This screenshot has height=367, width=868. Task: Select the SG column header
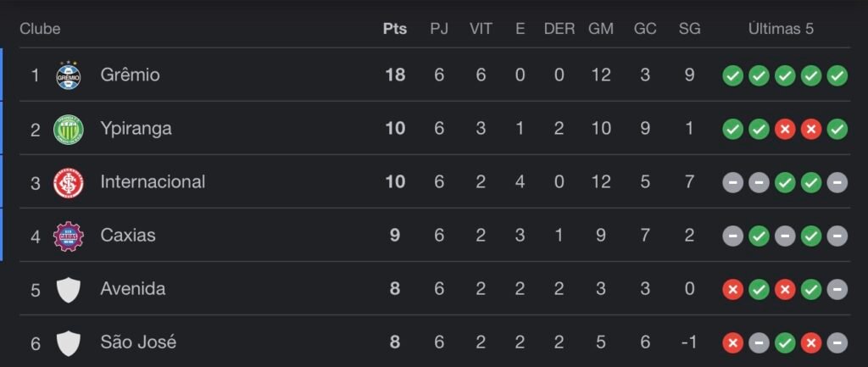click(689, 29)
